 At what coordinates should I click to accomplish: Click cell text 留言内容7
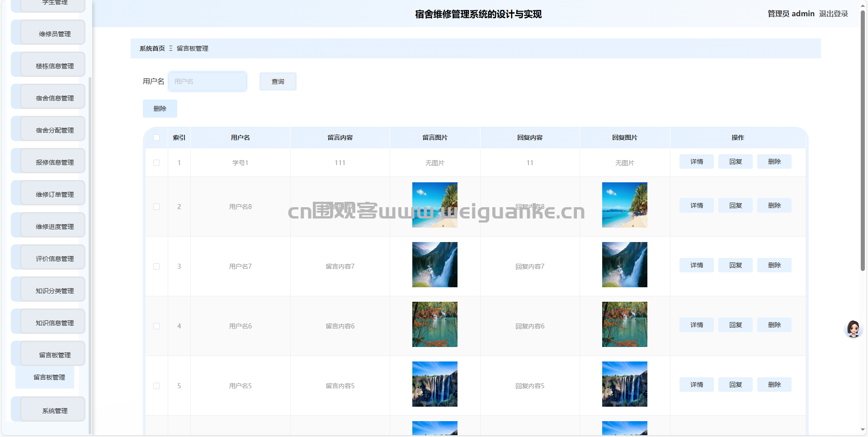[x=340, y=266]
